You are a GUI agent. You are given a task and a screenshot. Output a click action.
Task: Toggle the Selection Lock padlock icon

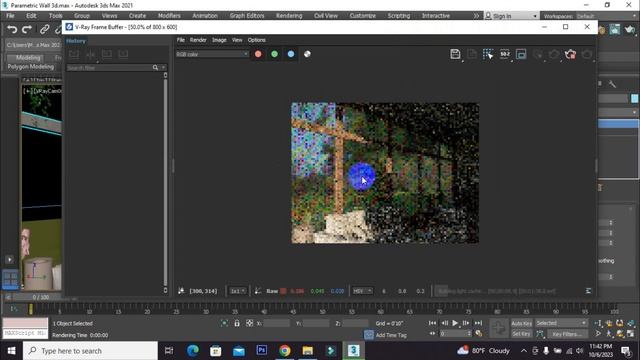(237, 323)
